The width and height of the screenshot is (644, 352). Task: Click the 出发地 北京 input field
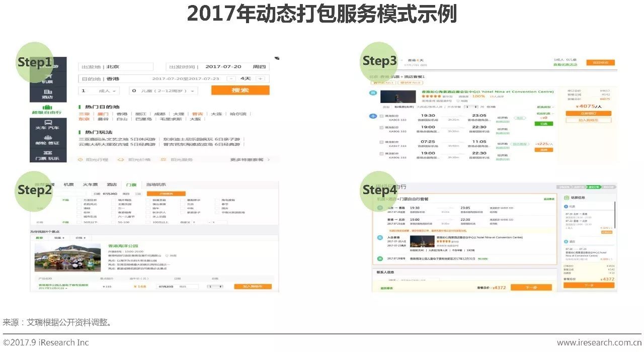(116, 67)
